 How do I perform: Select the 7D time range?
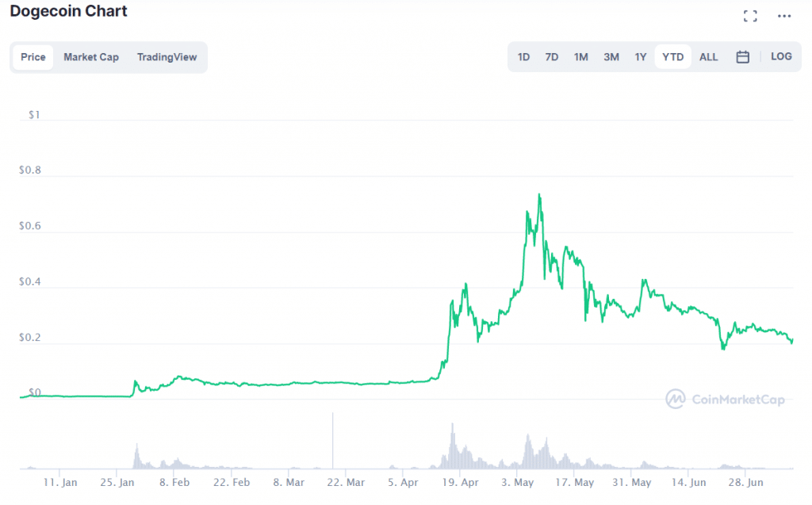tap(552, 57)
